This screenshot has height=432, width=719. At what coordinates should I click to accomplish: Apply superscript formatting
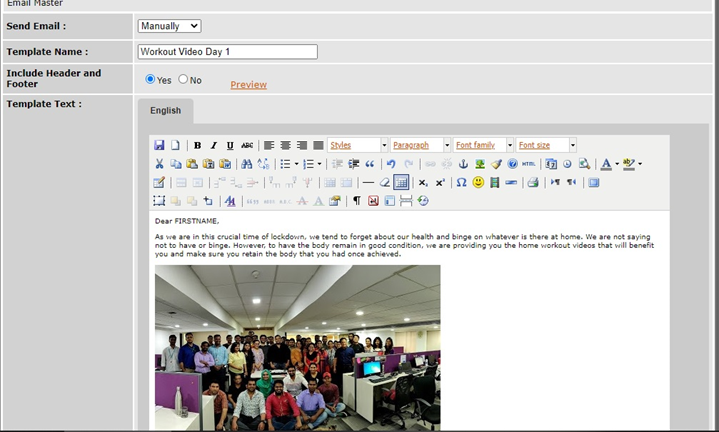click(x=440, y=183)
